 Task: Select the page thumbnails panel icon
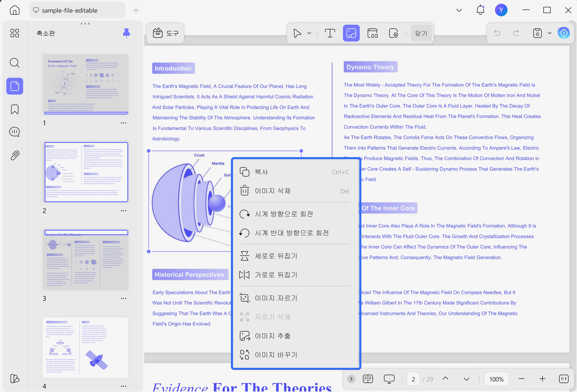pos(15,86)
